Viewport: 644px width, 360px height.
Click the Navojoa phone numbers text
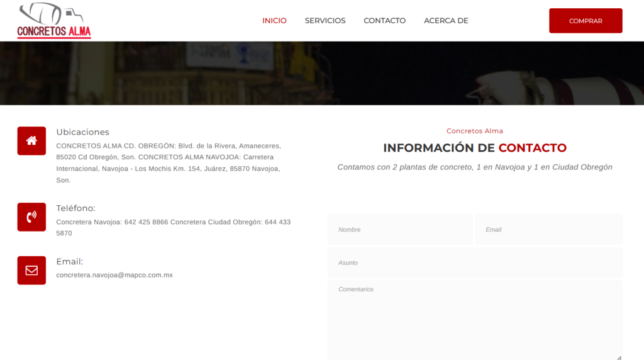tap(174, 227)
